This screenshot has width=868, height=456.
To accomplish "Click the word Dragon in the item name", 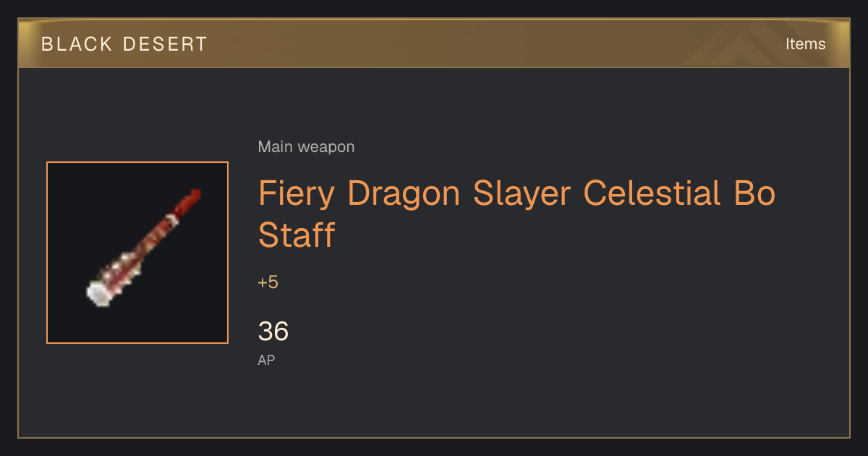I will (x=403, y=195).
